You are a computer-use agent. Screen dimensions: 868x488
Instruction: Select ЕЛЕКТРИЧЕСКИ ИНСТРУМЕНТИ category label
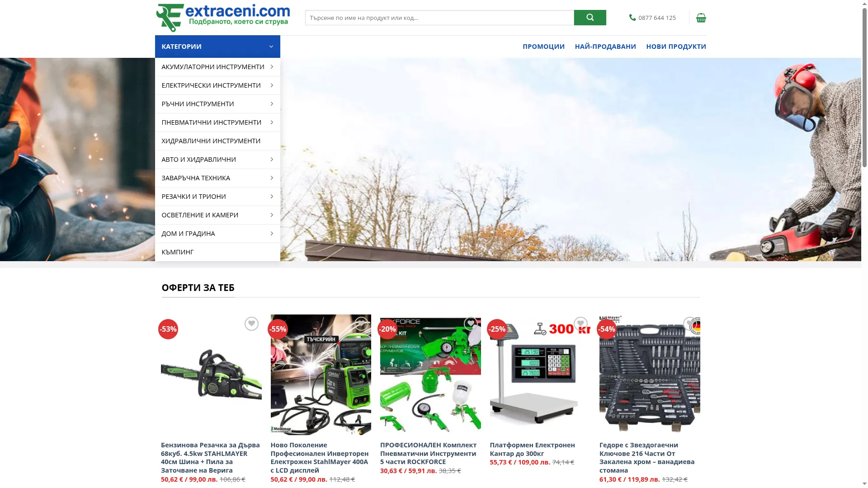211,85
